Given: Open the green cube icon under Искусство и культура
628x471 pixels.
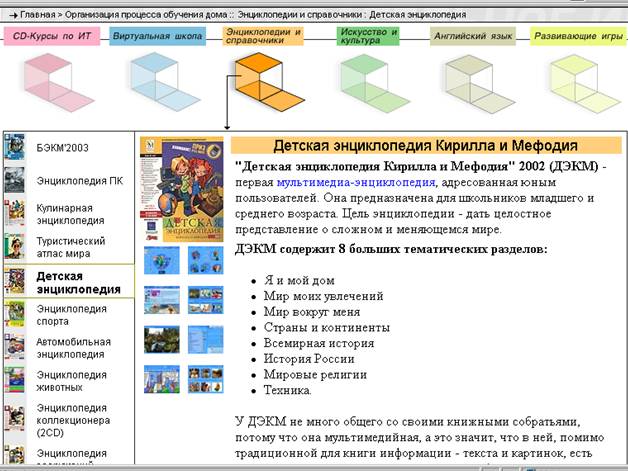Looking at the screenshot, I should click(x=374, y=83).
